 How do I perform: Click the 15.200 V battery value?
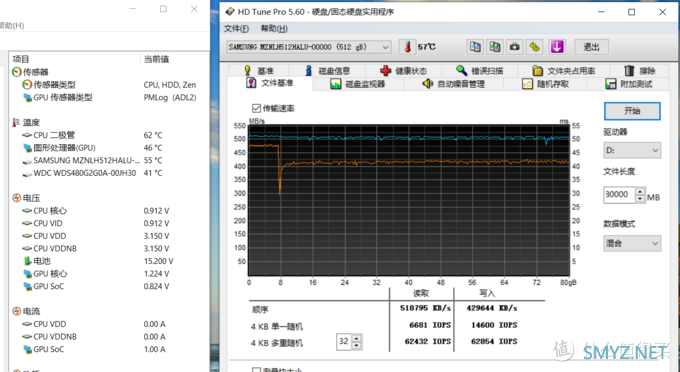[158, 261]
